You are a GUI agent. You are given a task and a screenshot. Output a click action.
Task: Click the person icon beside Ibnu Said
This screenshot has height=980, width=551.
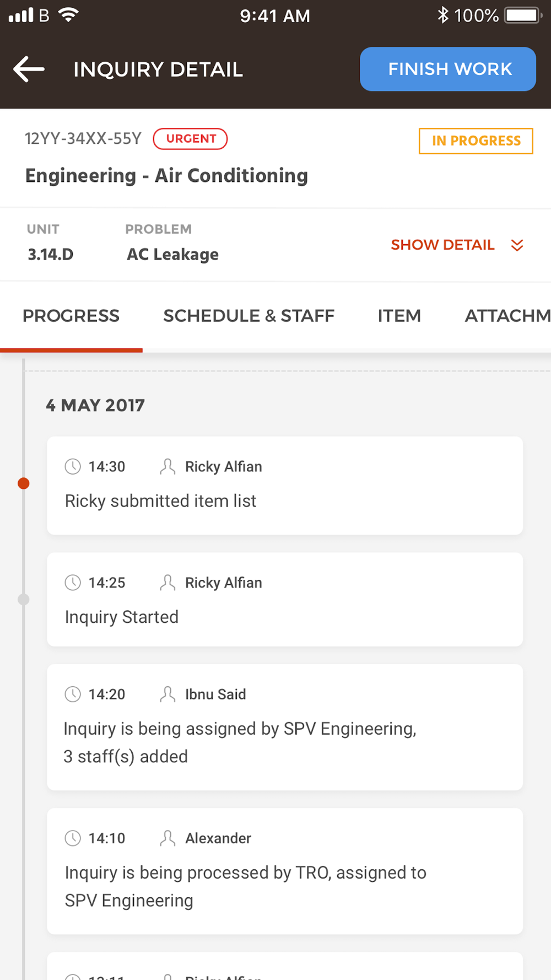click(168, 694)
